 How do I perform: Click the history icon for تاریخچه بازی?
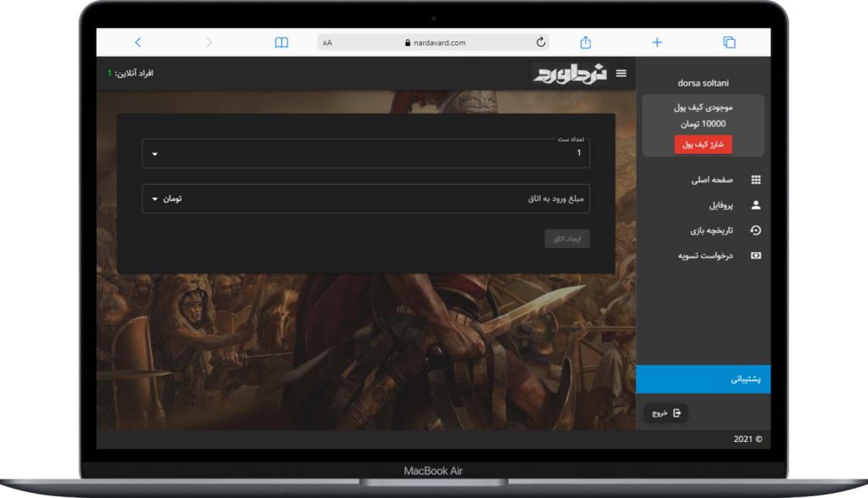pos(756,230)
